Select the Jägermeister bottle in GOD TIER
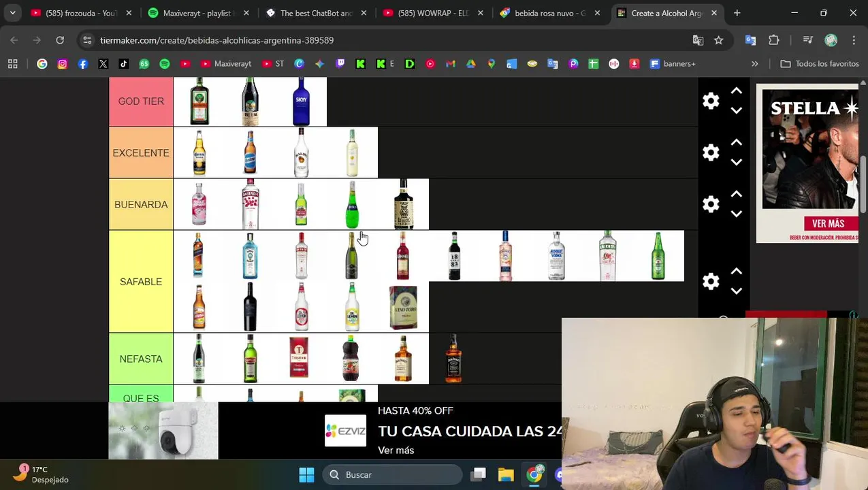This screenshot has width=868, height=490. (x=199, y=101)
